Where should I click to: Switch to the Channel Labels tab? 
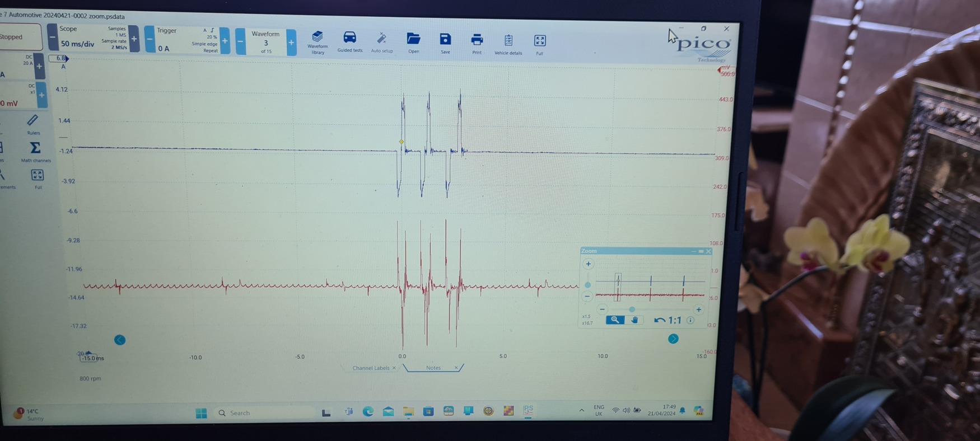[371, 368]
